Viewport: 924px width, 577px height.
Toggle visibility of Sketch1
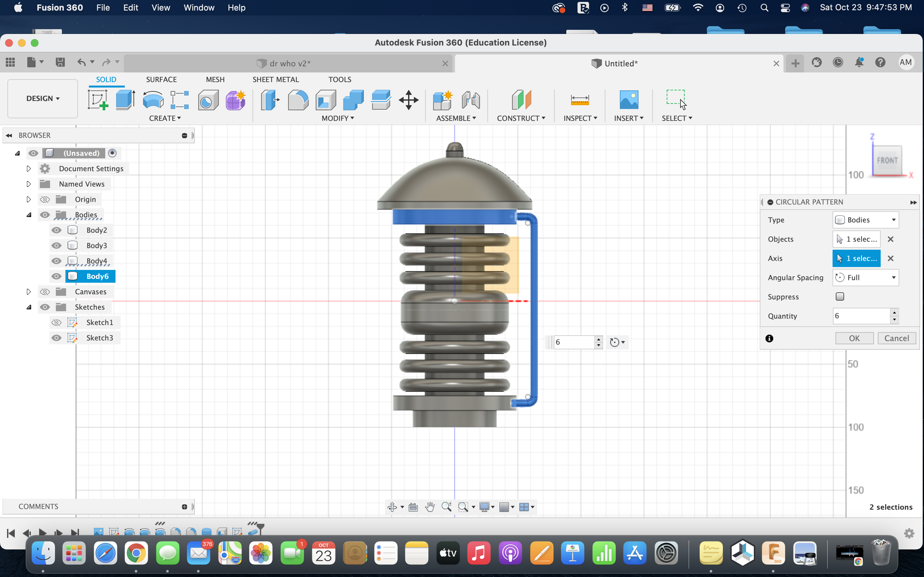(x=56, y=322)
